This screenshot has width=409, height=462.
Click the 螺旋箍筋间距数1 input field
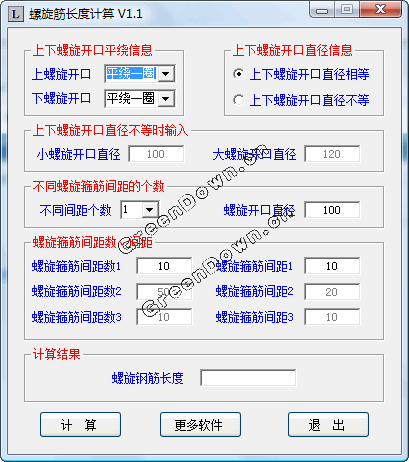coord(164,266)
